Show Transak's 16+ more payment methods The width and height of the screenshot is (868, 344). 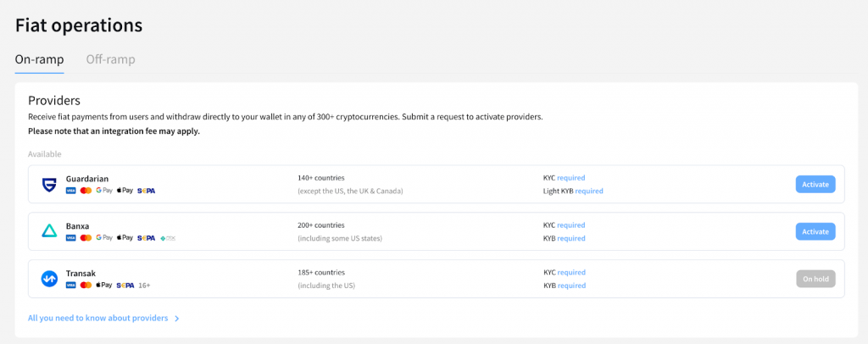click(145, 286)
